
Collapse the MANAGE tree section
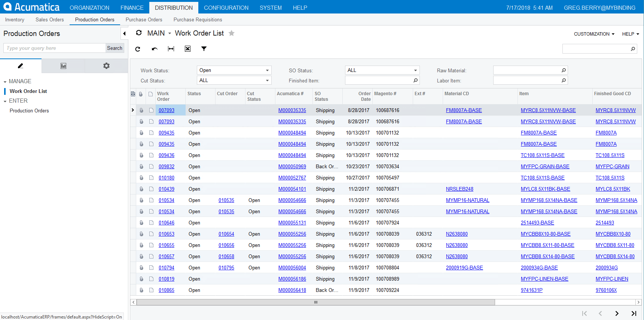[5, 82]
